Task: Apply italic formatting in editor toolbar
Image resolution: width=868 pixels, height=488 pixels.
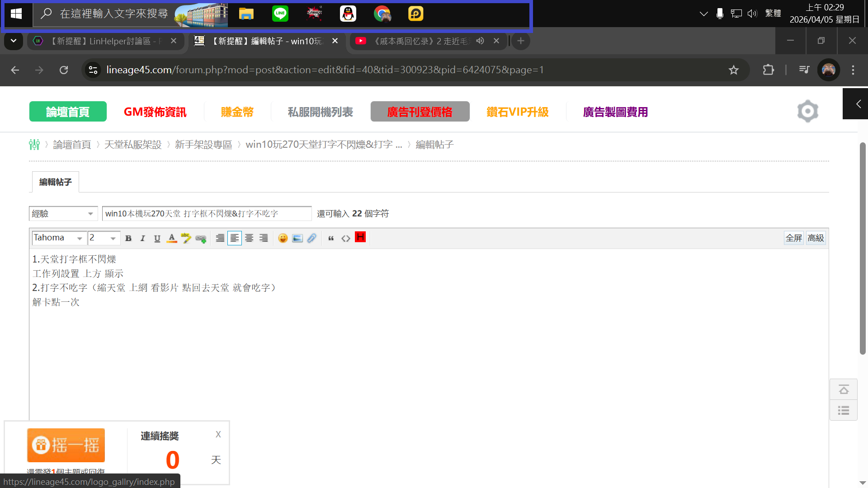Action: (x=143, y=238)
